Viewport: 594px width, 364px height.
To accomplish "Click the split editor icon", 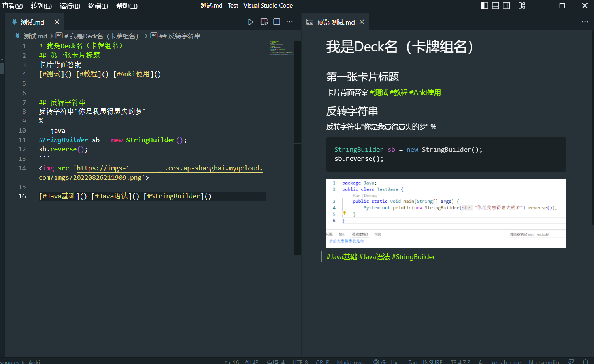I will tap(277, 22).
